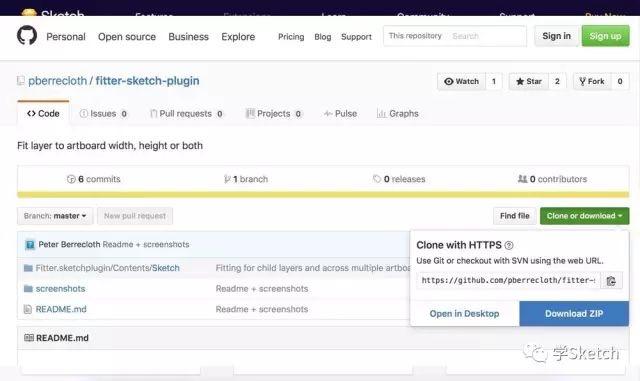
Task: Click the Sign up button
Action: [x=605, y=36]
